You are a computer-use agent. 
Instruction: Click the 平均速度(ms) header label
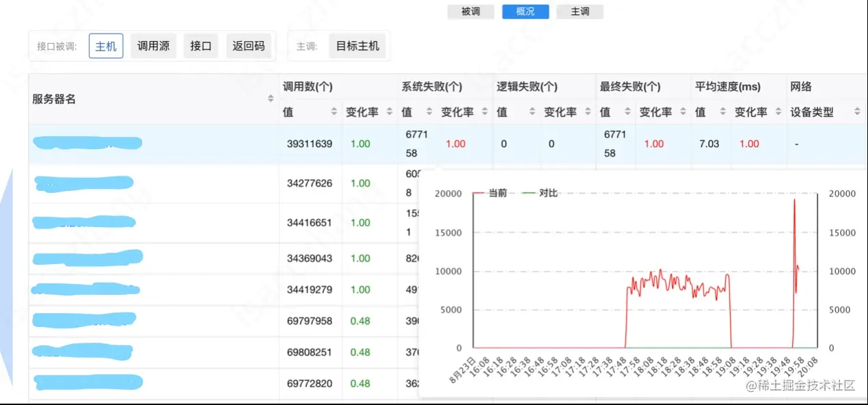point(728,87)
